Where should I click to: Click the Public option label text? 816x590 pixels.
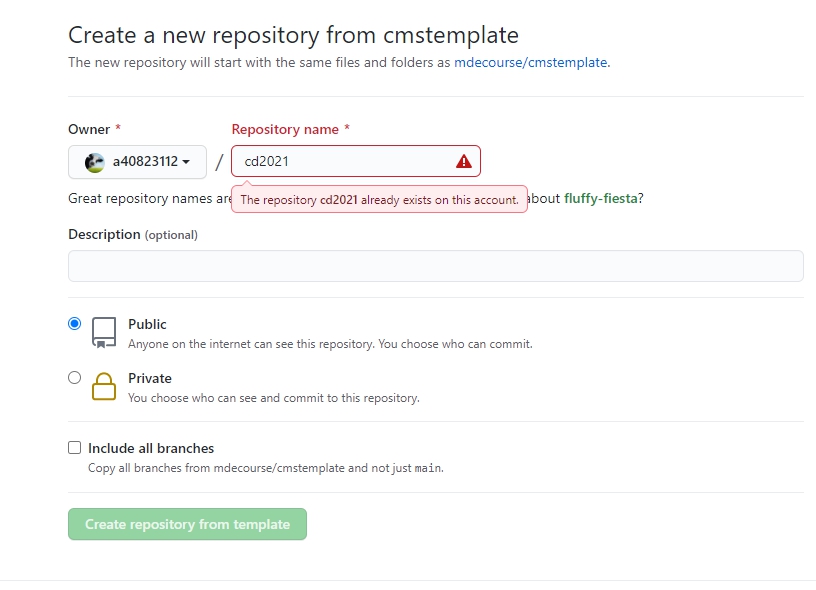147,324
